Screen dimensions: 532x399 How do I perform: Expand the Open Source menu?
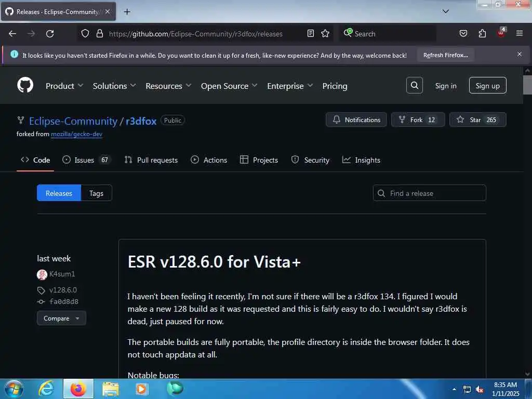coord(229,86)
